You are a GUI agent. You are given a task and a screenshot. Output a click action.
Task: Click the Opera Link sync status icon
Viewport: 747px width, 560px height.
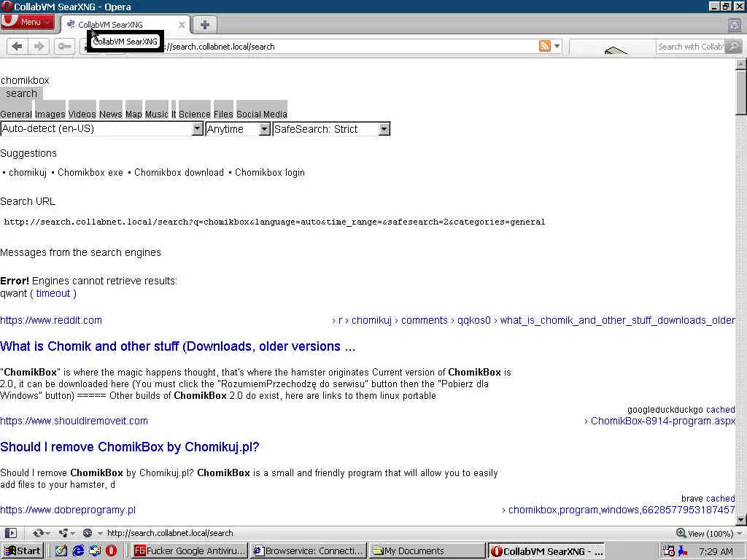(40, 533)
